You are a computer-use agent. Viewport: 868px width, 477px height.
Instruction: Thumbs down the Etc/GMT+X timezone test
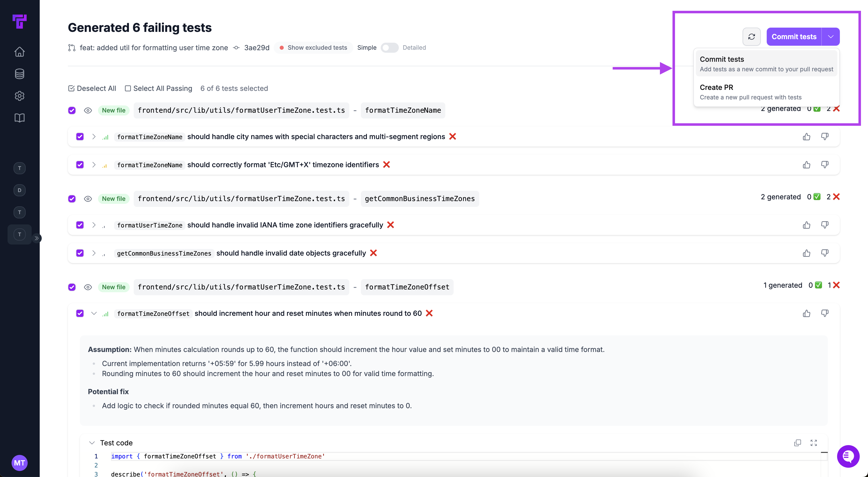coord(825,165)
